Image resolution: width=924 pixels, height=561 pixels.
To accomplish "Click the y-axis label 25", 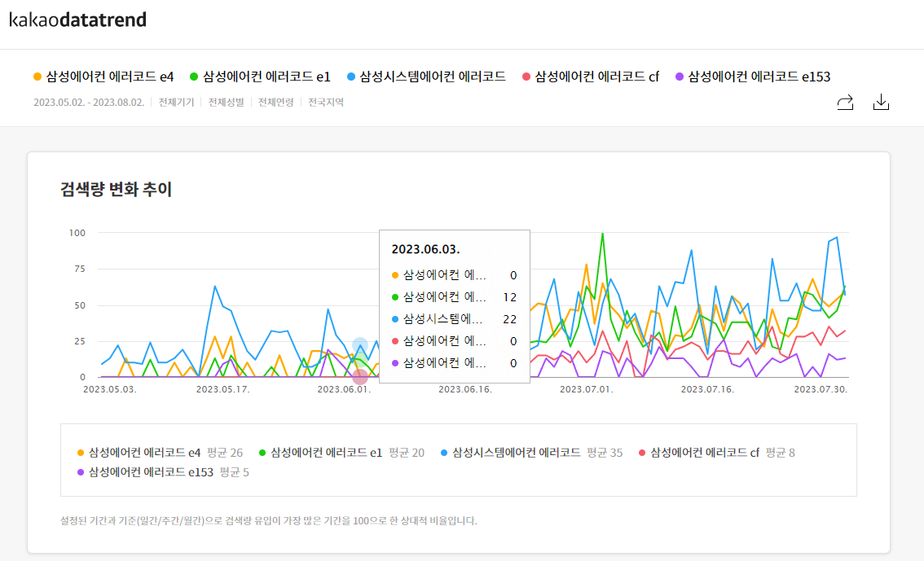I will (80, 341).
